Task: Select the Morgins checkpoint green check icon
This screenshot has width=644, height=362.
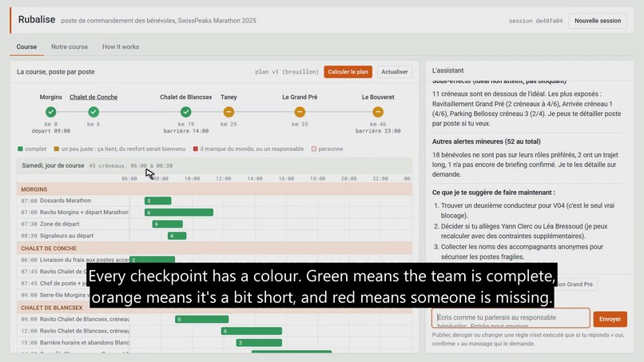Action: click(x=51, y=112)
